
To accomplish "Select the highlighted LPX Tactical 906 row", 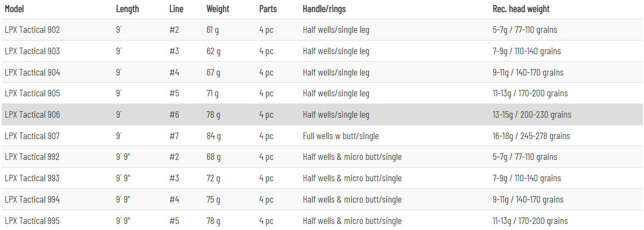I will [x=322, y=114].
